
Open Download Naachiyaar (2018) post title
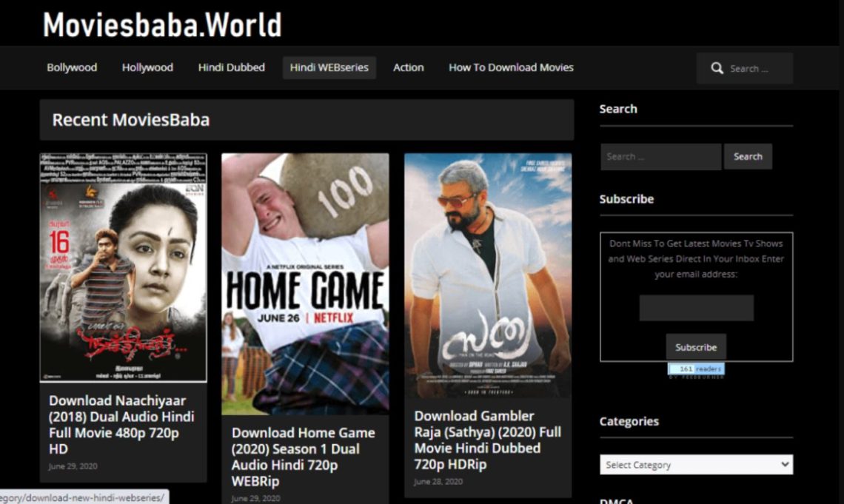[121, 424]
